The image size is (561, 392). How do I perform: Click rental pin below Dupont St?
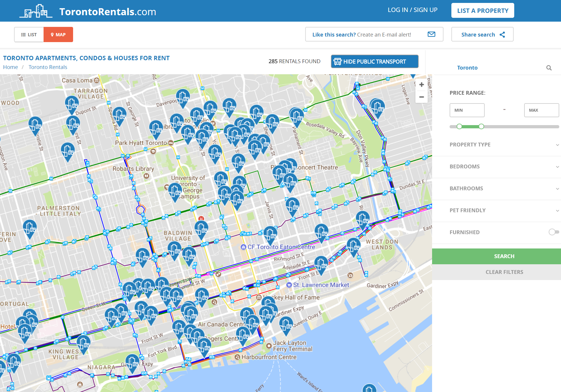[x=73, y=125]
